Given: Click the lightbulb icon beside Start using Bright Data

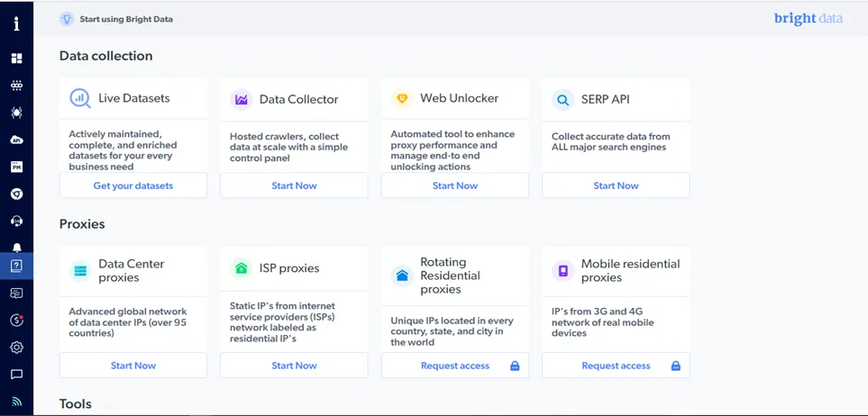Looking at the screenshot, I should tap(67, 20).
